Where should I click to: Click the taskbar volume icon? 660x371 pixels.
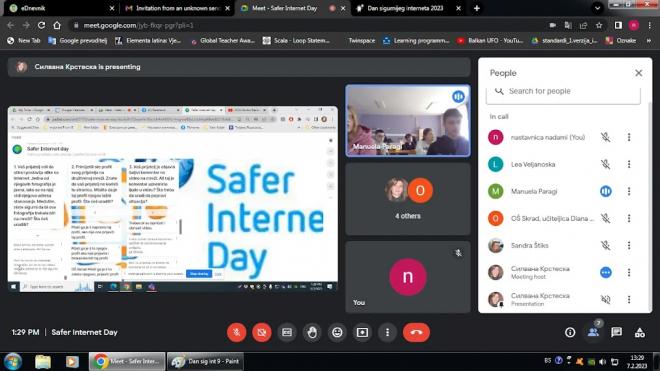[603, 361]
